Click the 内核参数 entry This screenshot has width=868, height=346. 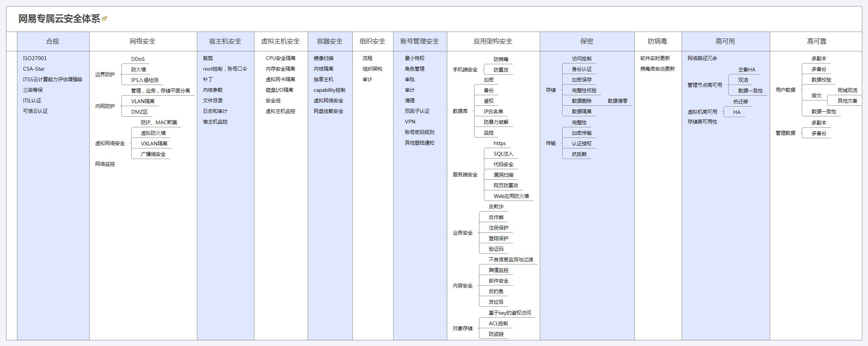pos(213,90)
